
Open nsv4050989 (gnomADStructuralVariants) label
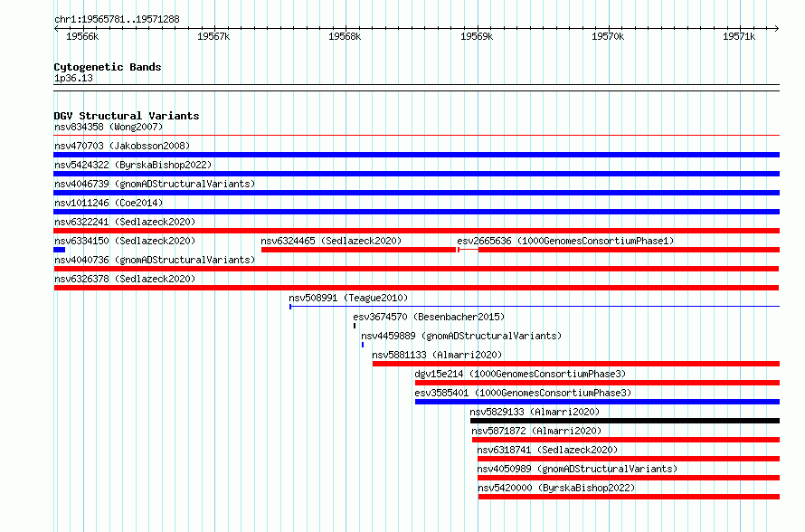pos(577,469)
